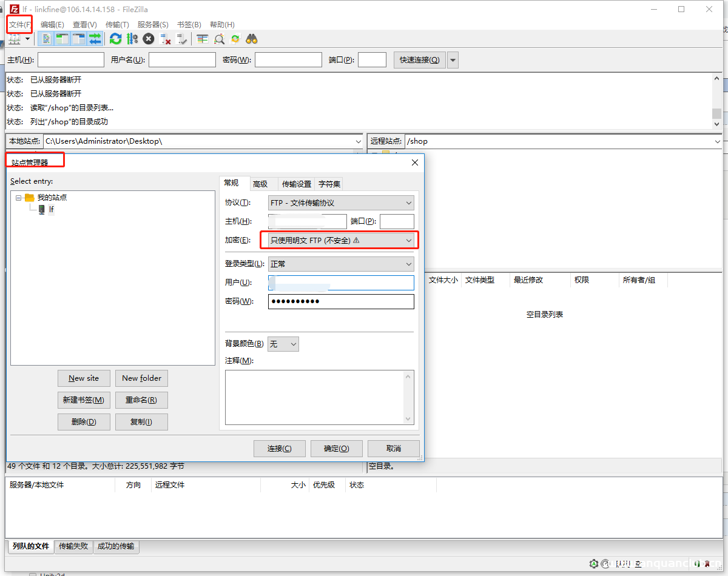Screen dimensions: 728x576
Task: Click the reconnect icon with gray checkmark
Action: [x=181, y=39]
